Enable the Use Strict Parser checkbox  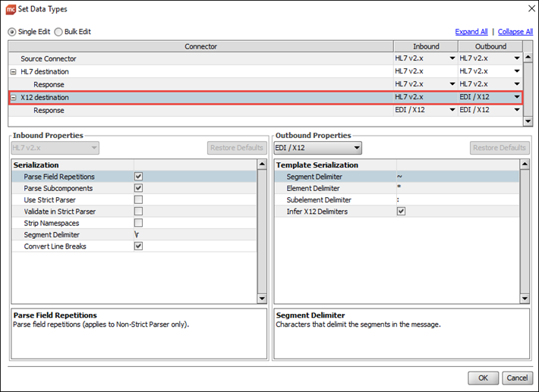coord(138,200)
